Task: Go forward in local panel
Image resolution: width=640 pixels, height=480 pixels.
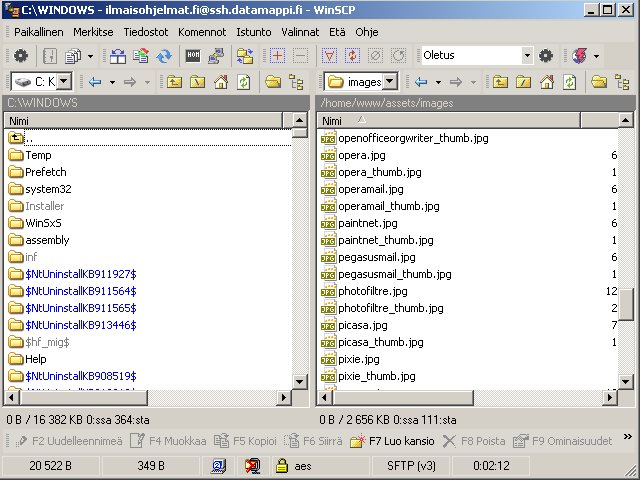Action: coord(130,82)
